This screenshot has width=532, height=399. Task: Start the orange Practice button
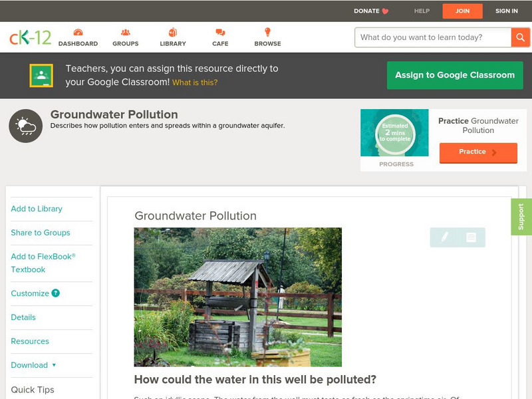pyautogui.click(x=477, y=152)
